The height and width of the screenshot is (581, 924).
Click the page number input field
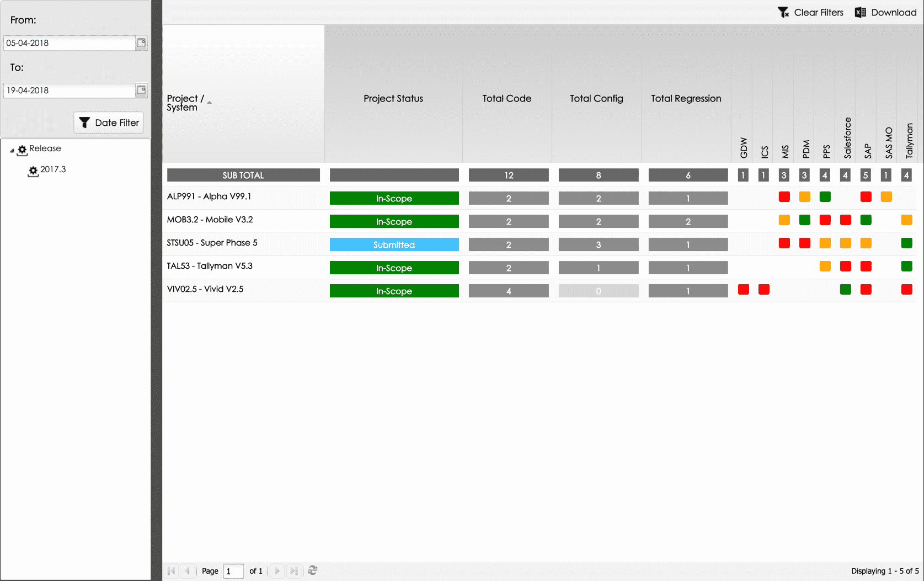click(233, 571)
